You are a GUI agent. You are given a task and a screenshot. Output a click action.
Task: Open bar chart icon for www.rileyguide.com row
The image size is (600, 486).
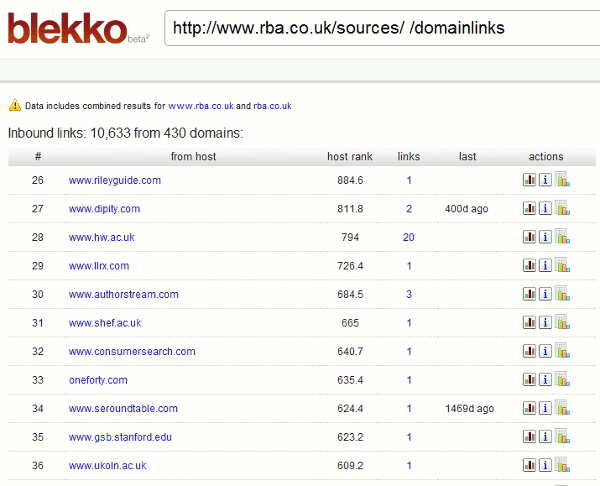click(x=529, y=179)
